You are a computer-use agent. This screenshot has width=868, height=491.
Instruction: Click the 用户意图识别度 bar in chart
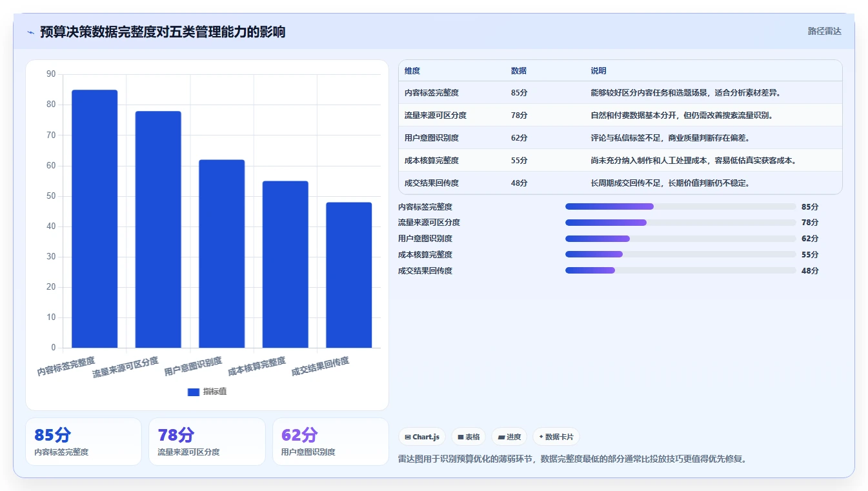(221, 254)
